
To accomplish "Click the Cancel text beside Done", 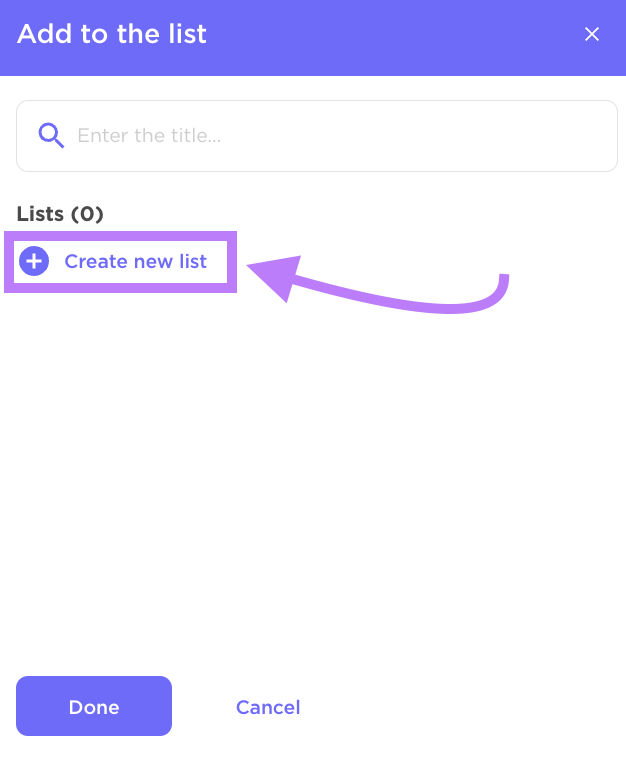I will coord(268,707).
